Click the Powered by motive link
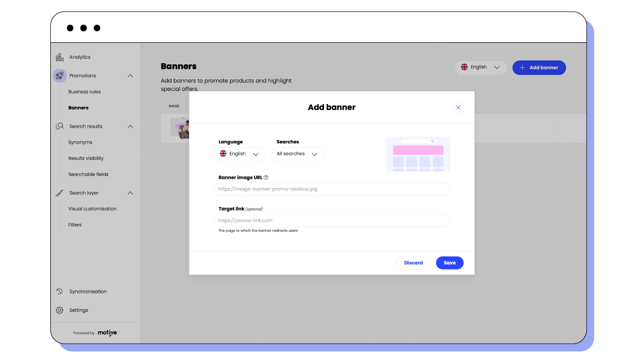Screen dimensions: 644x362 [x=96, y=332]
